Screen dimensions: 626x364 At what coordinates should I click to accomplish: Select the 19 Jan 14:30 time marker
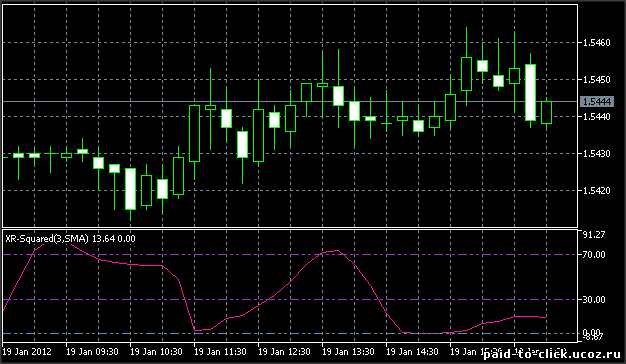coord(412,352)
